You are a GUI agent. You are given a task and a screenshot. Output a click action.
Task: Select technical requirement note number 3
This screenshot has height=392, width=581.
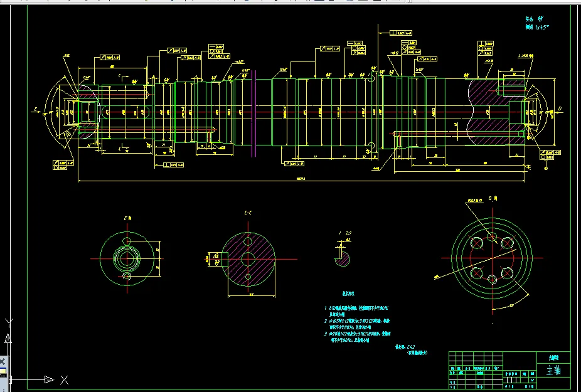coord(358,337)
